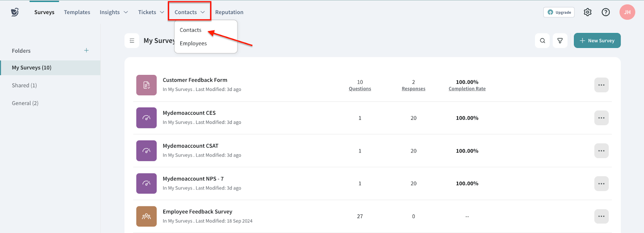Image resolution: width=644 pixels, height=233 pixels.
Task: Open the settings gear icon
Action: [x=588, y=12]
